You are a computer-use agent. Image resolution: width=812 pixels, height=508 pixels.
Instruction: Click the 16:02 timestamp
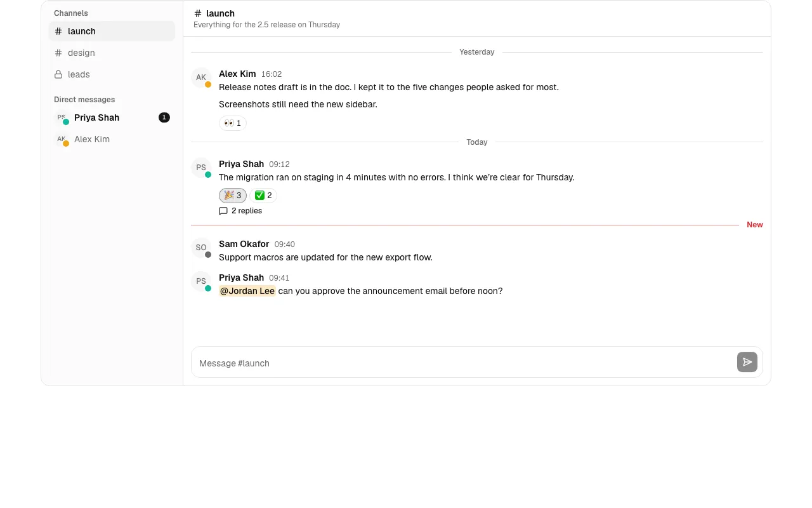point(272,74)
